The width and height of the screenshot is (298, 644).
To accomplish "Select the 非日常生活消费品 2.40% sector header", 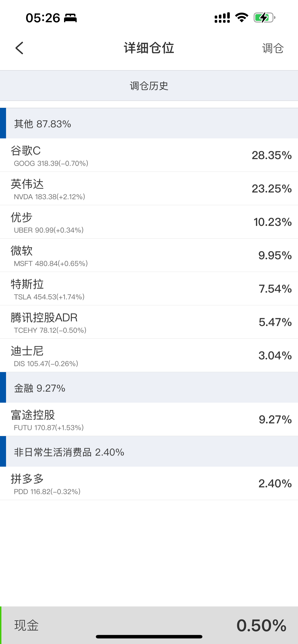I will coord(149,452).
